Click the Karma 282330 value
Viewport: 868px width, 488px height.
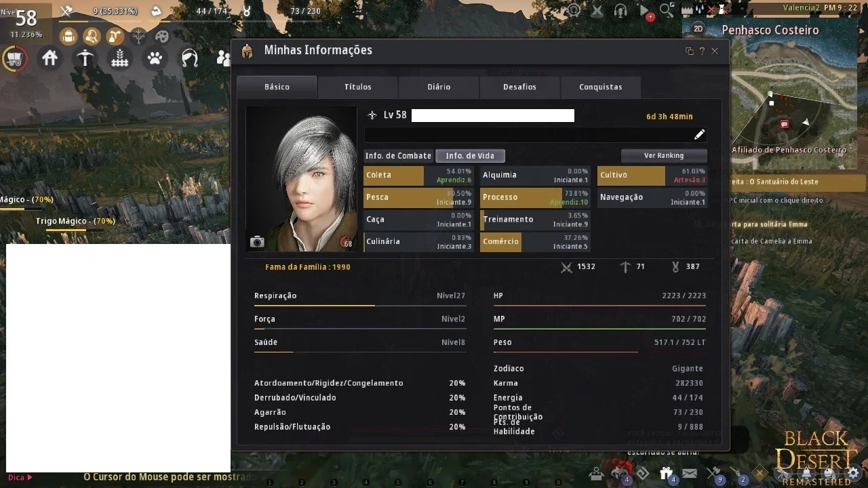click(x=690, y=384)
